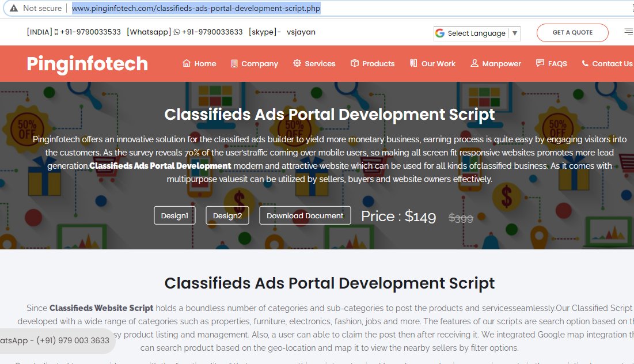Open the hamburger menu icon at top right
Screen dimensions: 634x364
[629, 32]
